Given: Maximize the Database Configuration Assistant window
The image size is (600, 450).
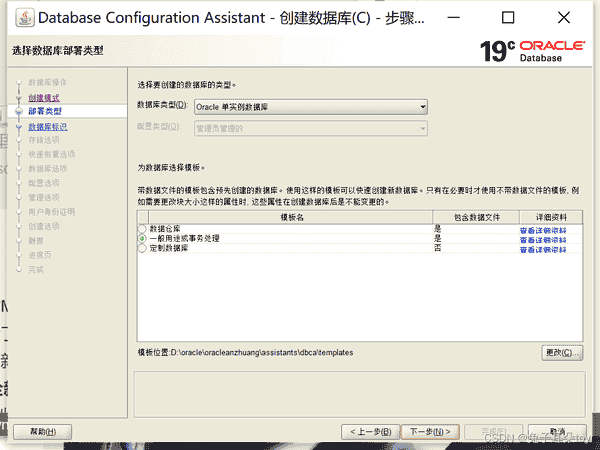Looking at the screenshot, I should pyautogui.click(x=508, y=18).
